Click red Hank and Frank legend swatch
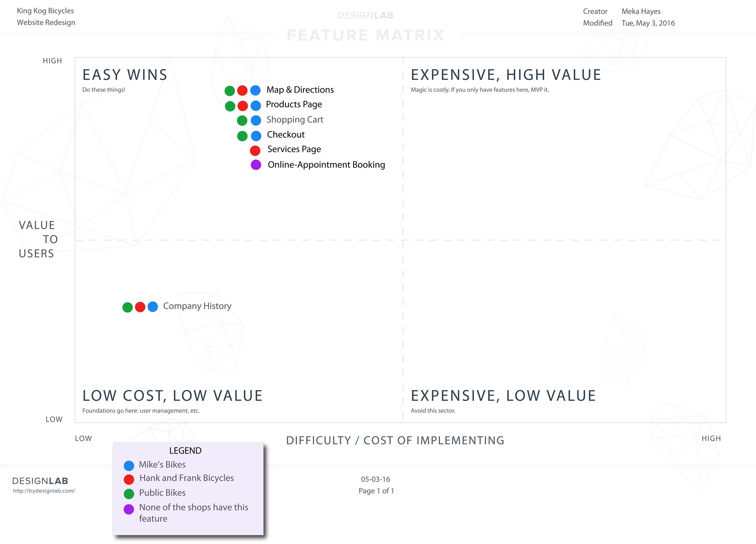756x544 pixels. coord(129,479)
